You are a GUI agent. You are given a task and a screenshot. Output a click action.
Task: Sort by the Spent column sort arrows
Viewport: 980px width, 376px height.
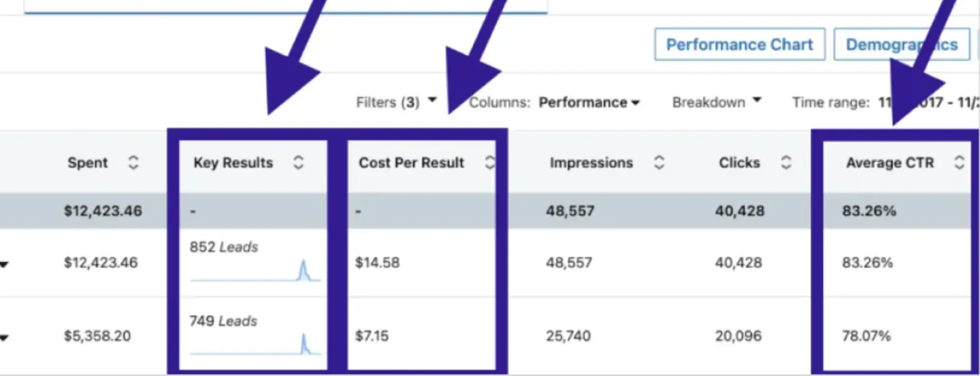133,163
